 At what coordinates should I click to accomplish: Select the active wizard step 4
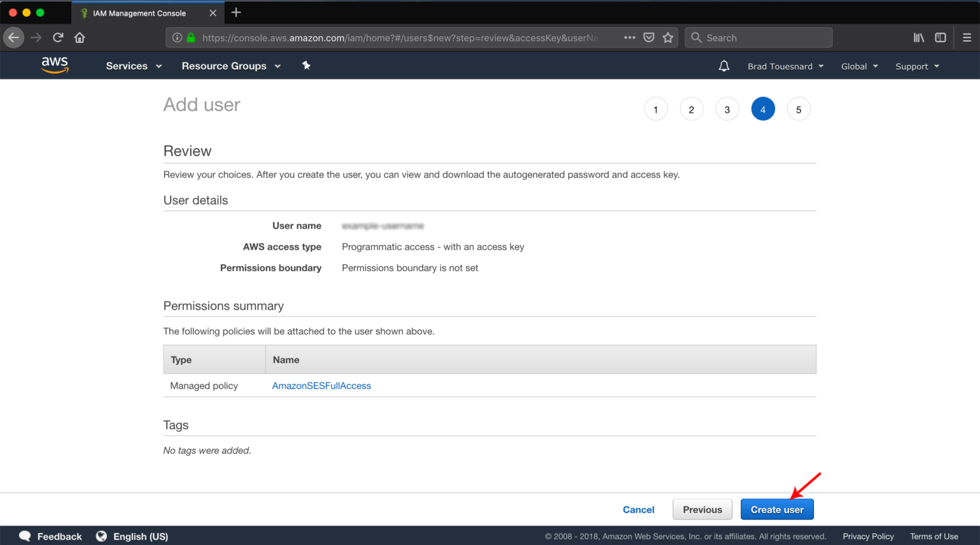coord(763,110)
